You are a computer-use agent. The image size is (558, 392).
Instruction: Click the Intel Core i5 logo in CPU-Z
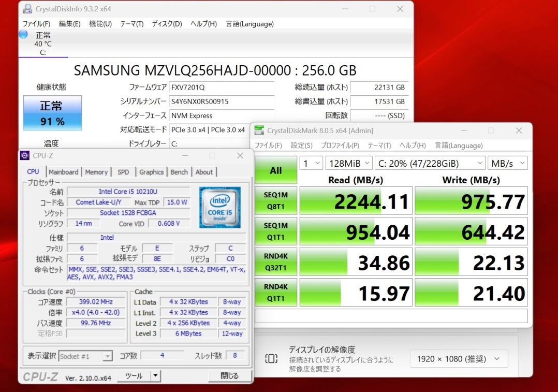point(220,207)
